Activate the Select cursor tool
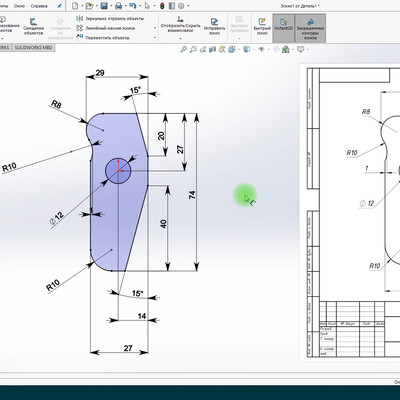 pos(147,6)
